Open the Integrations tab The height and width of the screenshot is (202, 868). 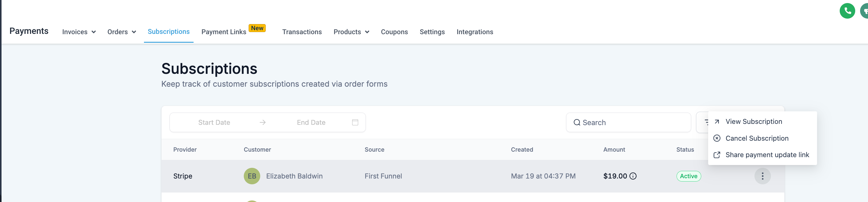coord(474,32)
